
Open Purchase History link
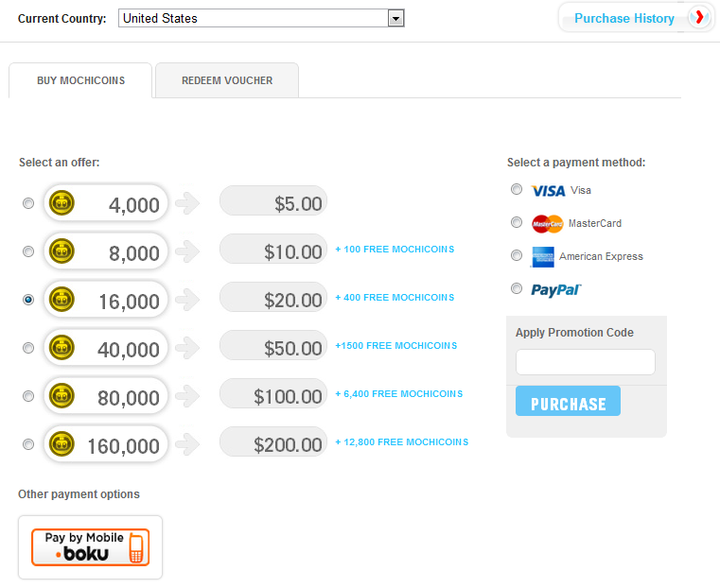pyautogui.click(x=623, y=18)
